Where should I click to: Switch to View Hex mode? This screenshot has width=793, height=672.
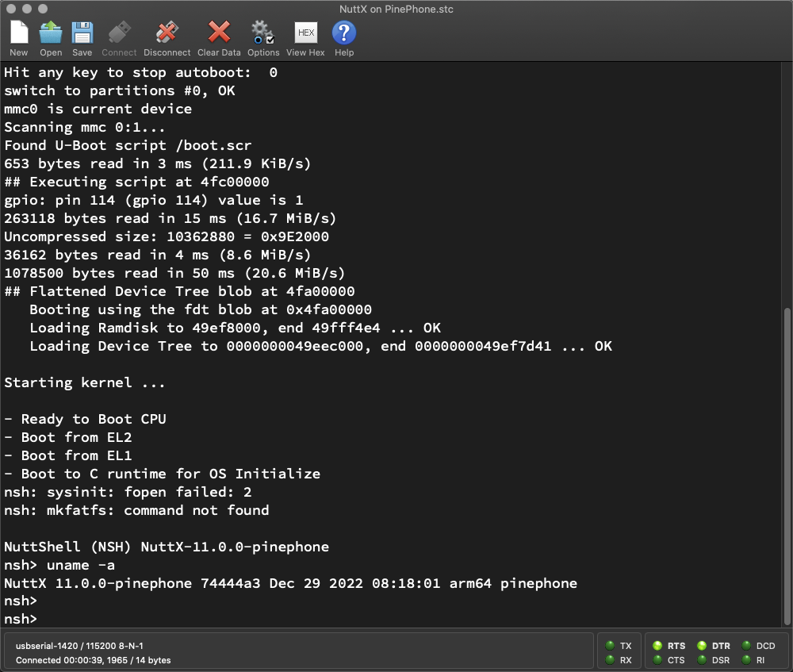pos(305,33)
